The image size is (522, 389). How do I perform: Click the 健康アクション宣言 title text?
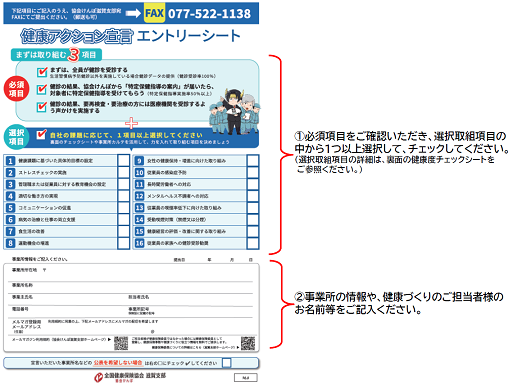(77, 36)
